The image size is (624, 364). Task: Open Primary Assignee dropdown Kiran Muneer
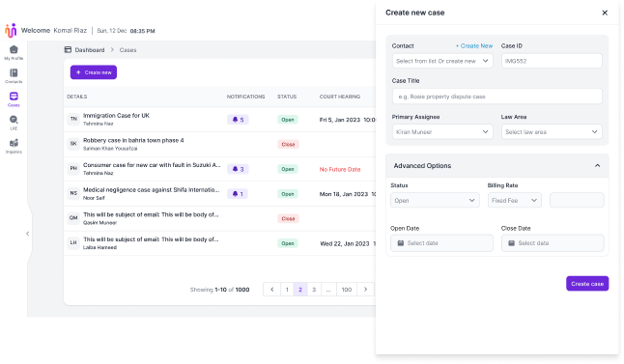pos(442,131)
